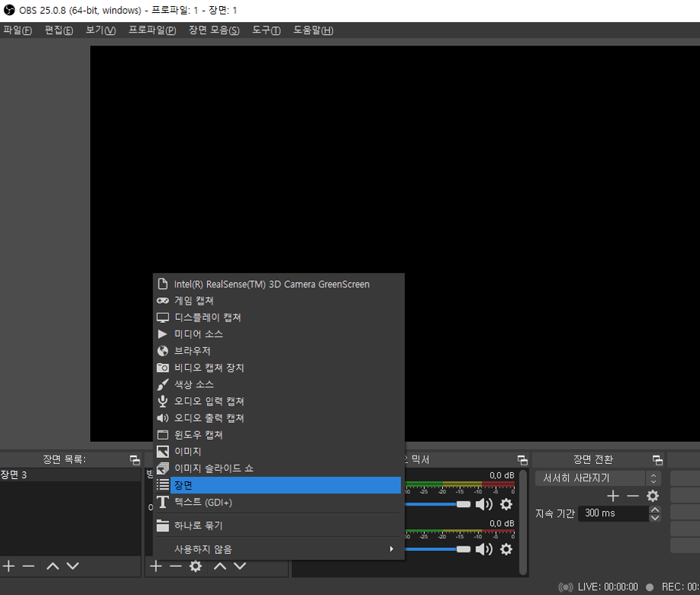Increase transition duration with up arrow

(x=655, y=509)
